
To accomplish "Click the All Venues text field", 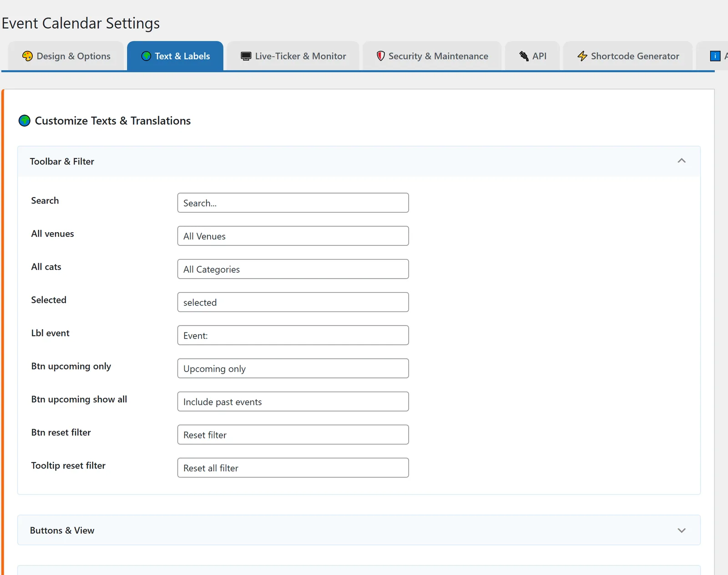I will click(x=293, y=236).
